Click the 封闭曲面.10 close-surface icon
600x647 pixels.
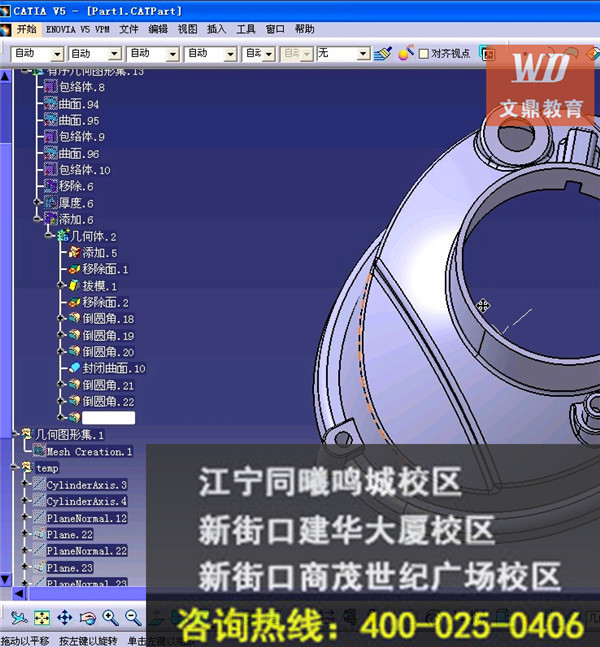pos(74,368)
